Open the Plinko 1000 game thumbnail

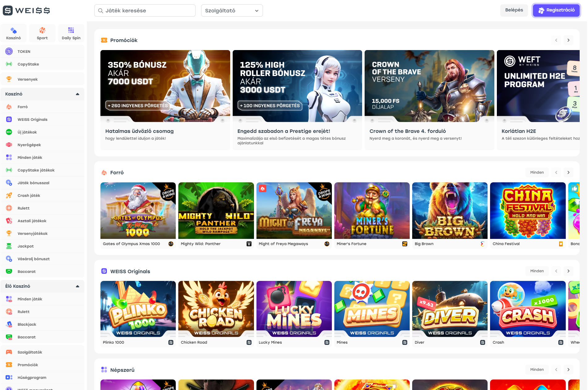138,308
